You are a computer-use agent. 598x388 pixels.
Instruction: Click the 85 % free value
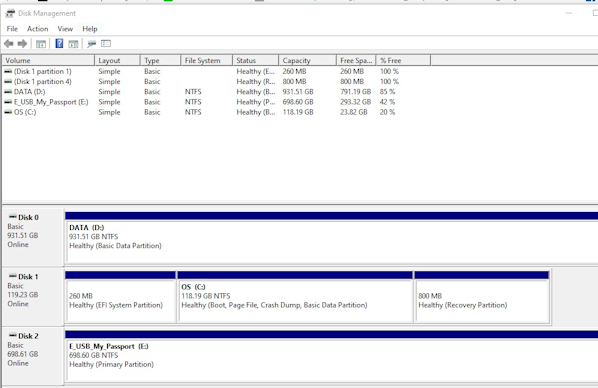387,92
